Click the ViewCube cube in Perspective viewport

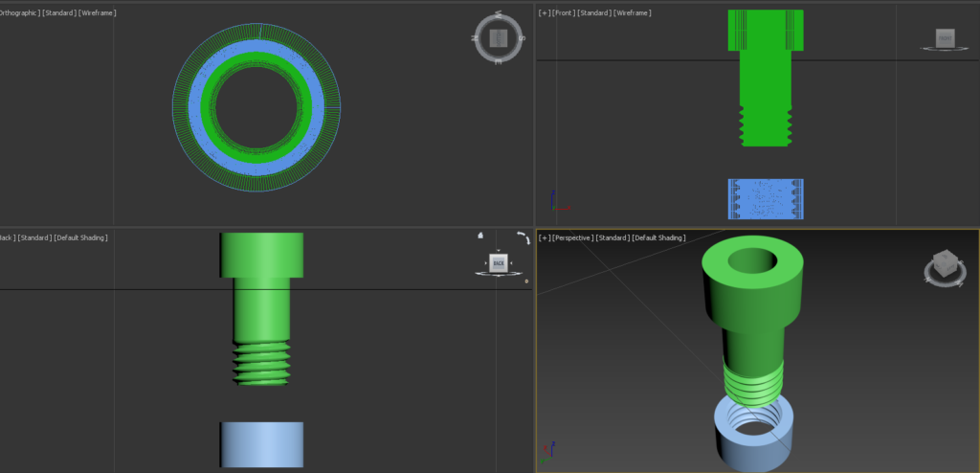coord(945,264)
